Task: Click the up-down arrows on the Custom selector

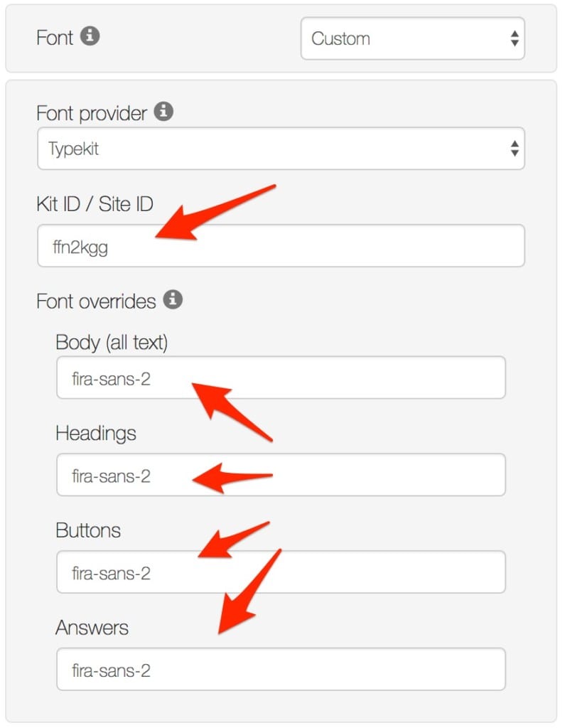Action: pyautogui.click(x=515, y=38)
